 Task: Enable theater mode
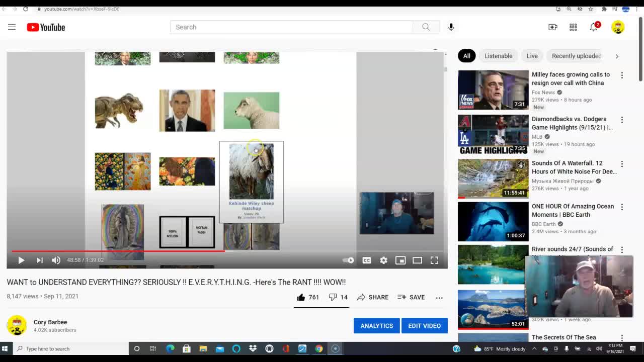417,260
